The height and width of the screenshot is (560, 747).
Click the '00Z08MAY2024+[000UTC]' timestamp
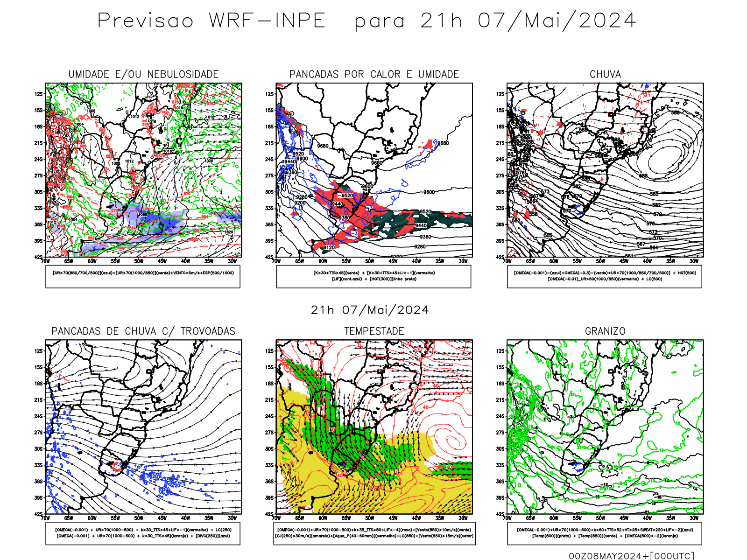point(631,556)
